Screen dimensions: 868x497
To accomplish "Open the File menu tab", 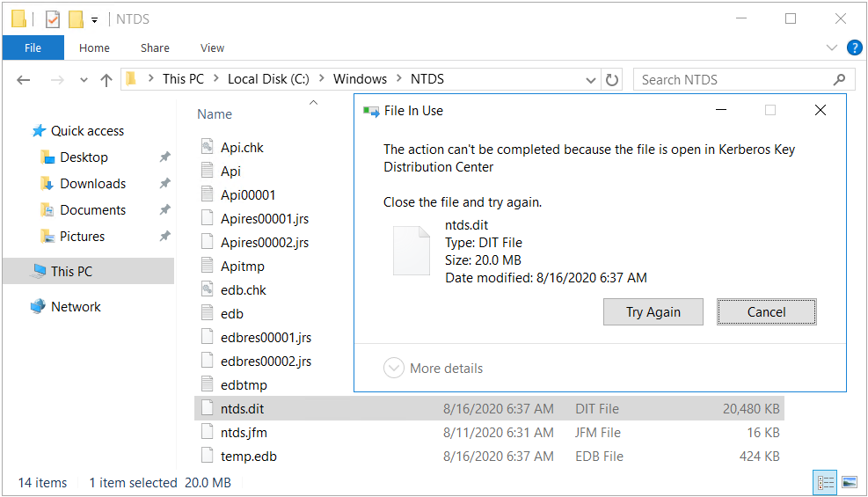I will 33,48.
